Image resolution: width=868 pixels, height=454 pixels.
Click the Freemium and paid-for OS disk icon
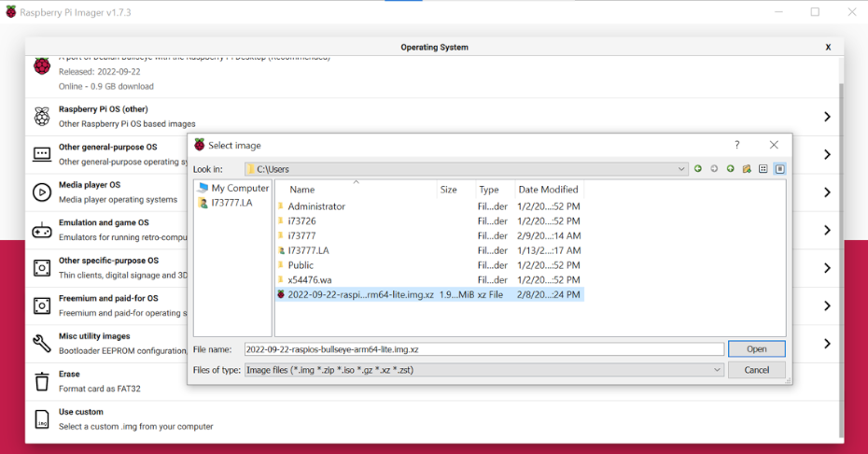[x=42, y=305]
